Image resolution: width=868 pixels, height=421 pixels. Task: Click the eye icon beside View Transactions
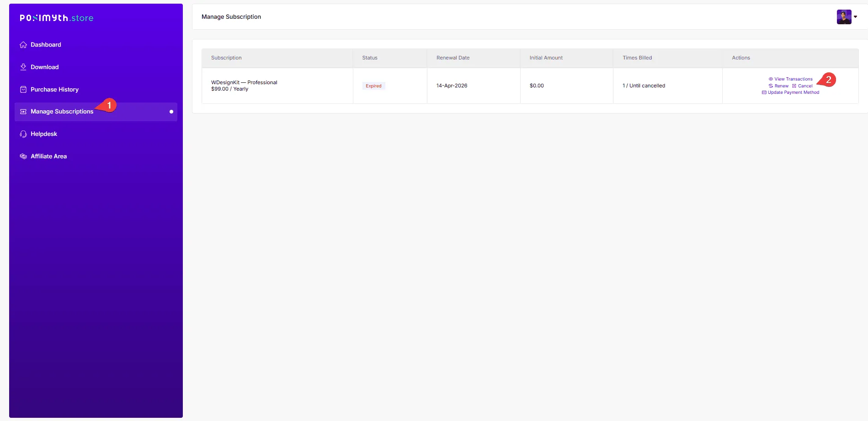(x=771, y=79)
